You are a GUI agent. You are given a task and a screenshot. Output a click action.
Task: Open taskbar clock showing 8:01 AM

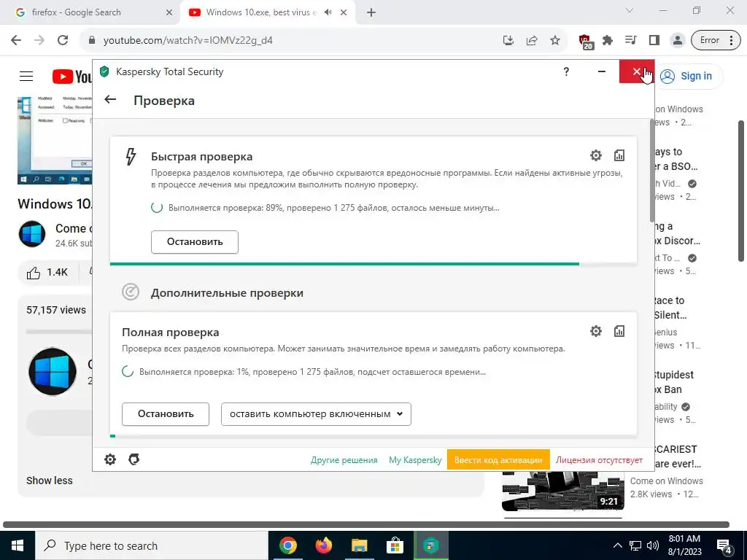[684, 545]
